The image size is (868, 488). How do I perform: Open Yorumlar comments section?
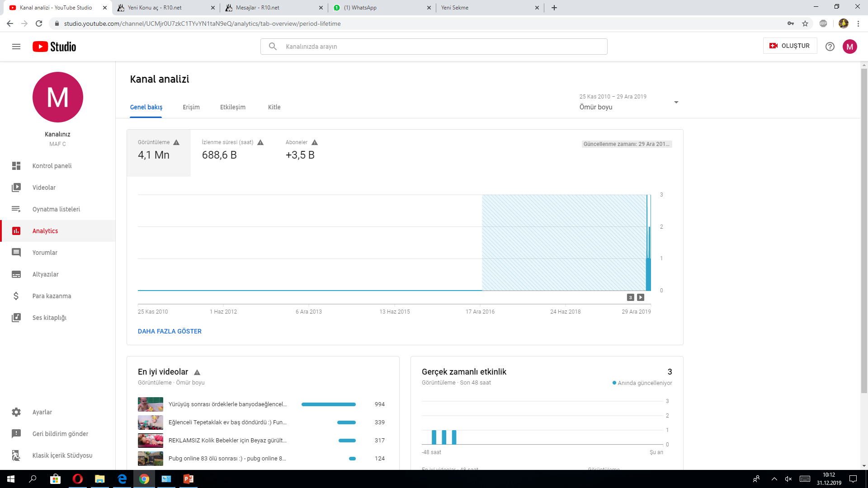tap(58, 253)
